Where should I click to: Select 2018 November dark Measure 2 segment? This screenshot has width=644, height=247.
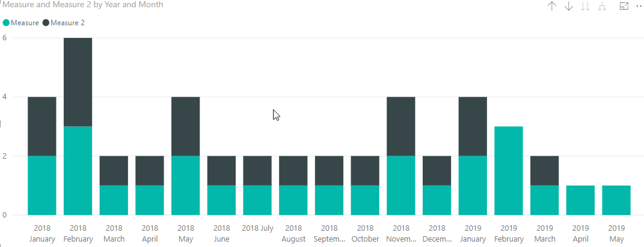[x=401, y=126]
